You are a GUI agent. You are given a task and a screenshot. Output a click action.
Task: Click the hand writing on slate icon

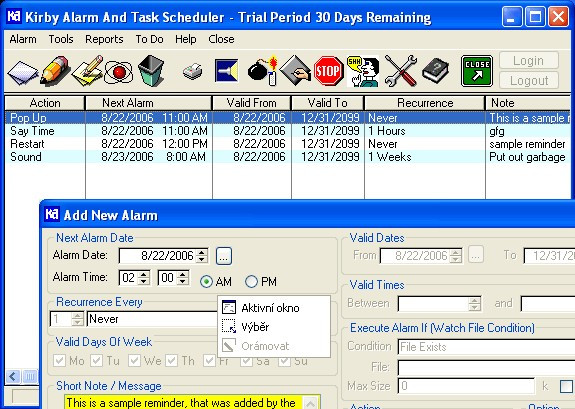[x=296, y=70]
